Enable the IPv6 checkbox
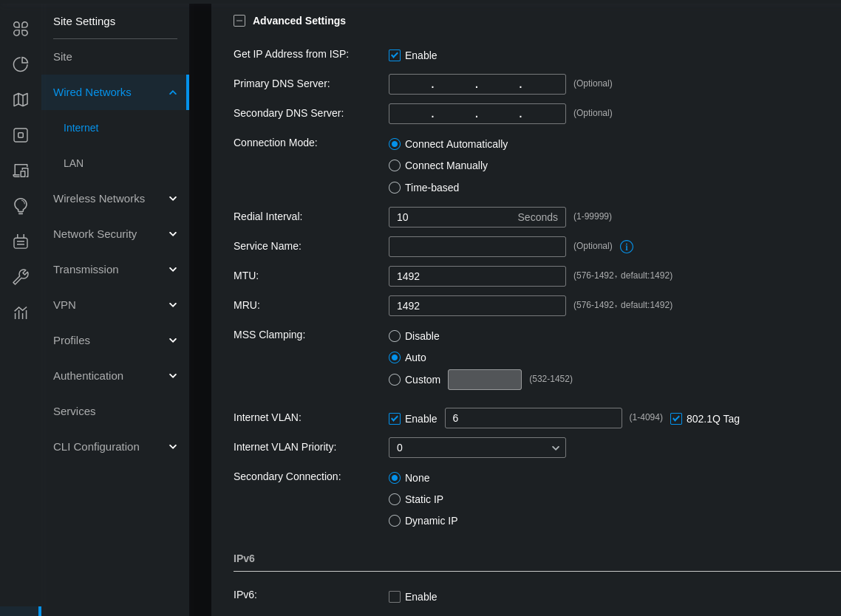The height and width of the screenshot is (616, 841). tap(395, 597)
